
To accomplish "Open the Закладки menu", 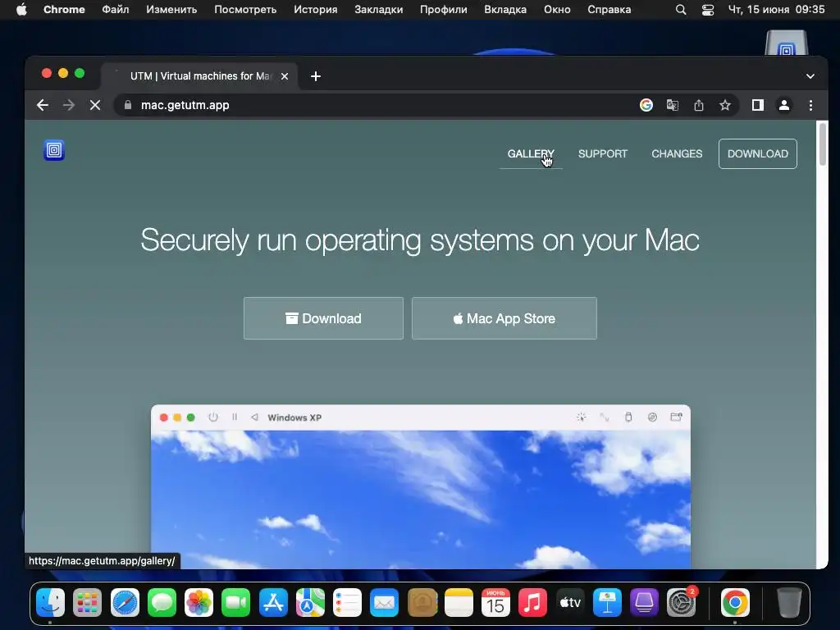I will pos(379,10).
